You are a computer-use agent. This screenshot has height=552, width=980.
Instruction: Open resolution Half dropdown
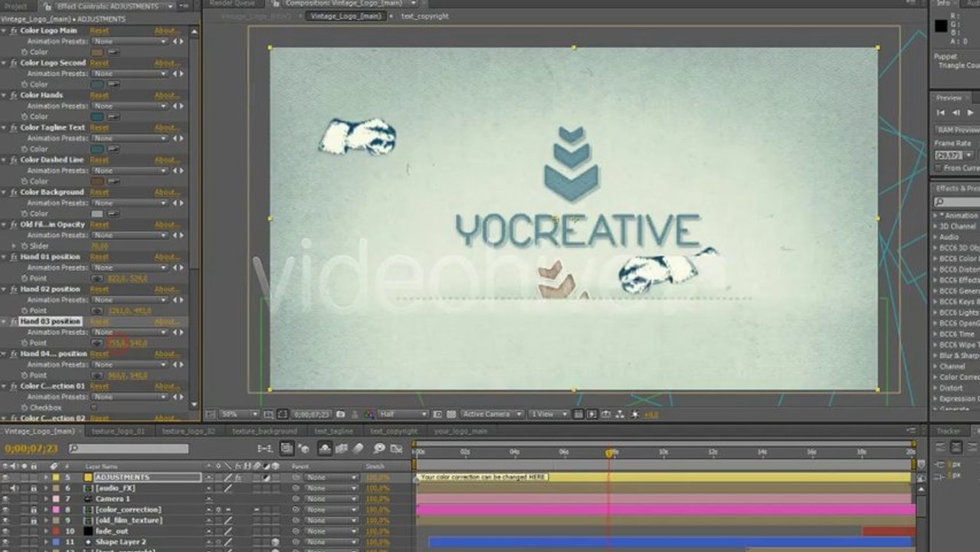(404, 414)
